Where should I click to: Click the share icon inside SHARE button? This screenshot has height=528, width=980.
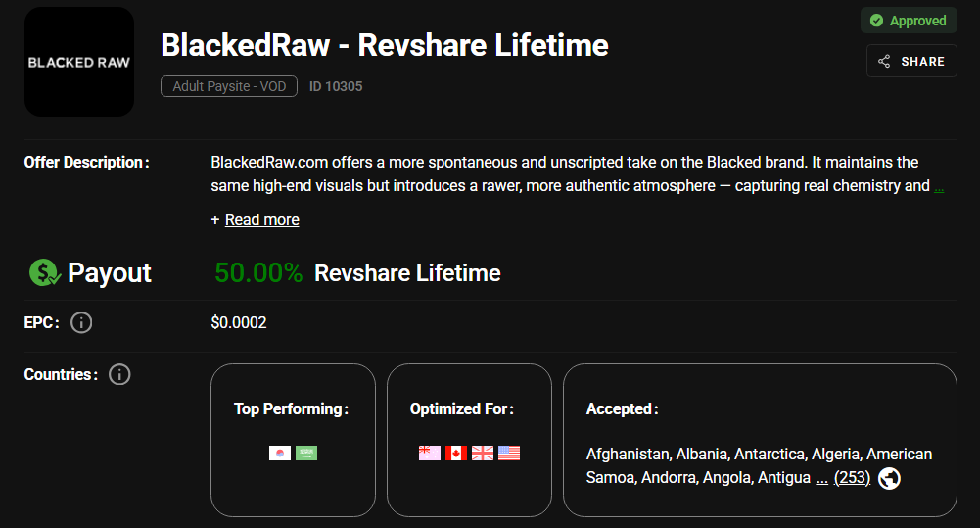click(884, 62)
